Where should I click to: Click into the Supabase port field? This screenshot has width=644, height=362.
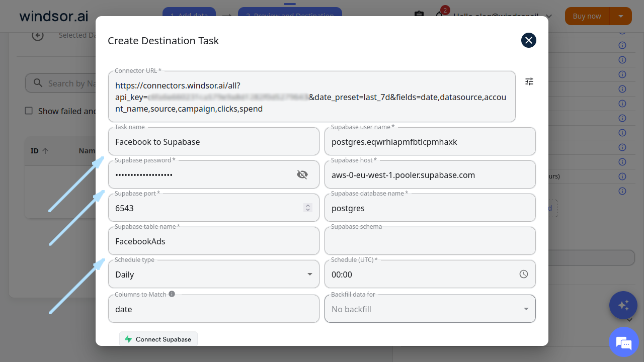214,208
